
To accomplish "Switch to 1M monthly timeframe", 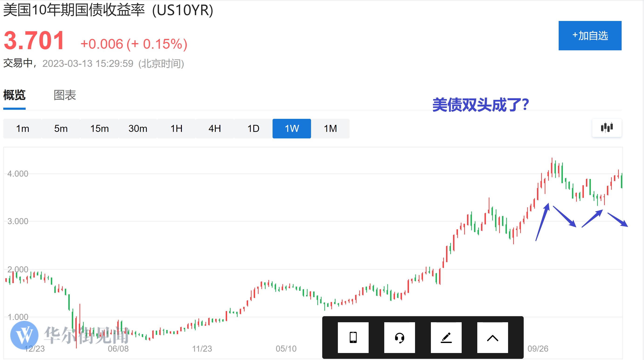I will (x=330, y=128).
